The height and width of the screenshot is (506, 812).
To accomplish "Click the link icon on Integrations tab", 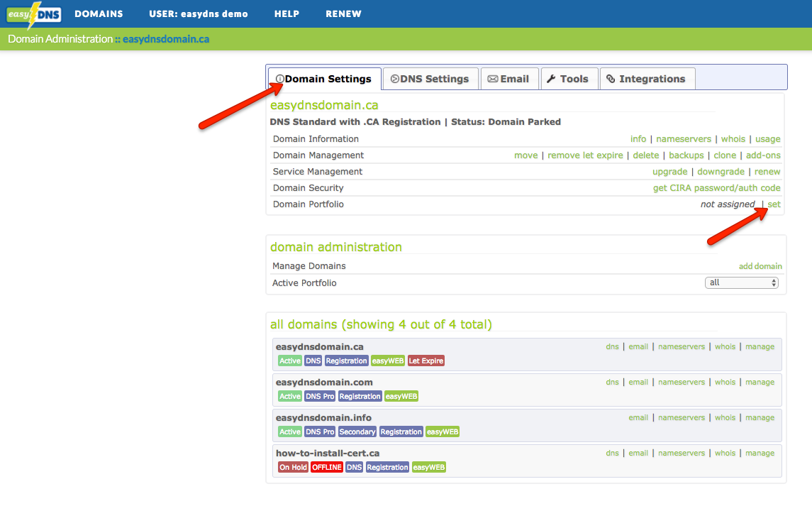I will (x=611, y=79).
